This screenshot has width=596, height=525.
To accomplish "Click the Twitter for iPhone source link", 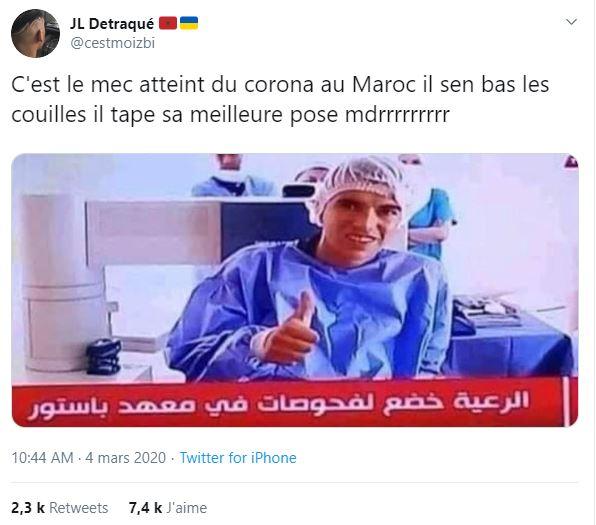I will (x=238, y=458).
